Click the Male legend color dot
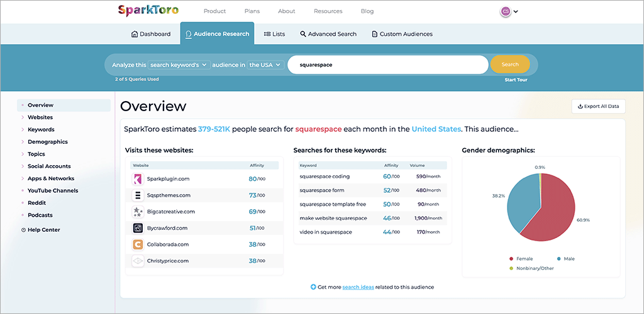Screen dimensions: 644x314 (559, 259)
